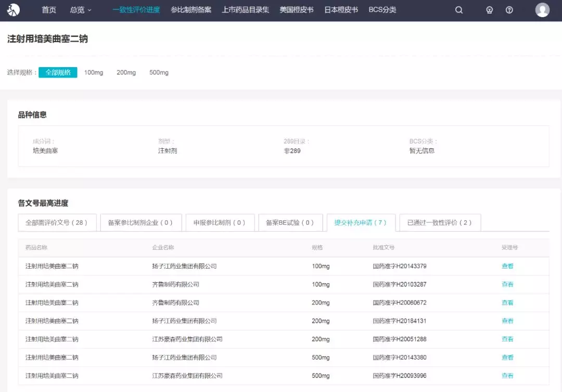Image resolution: width=562 pixels, height=392 pixels.
Task: Click 江苏豪森药业集团有限公司 in H20093996 row
Action: 187,376
